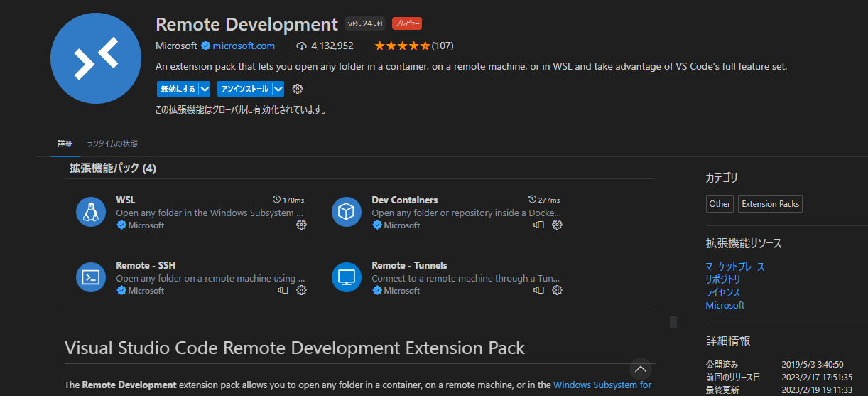Click the Remote Development extension logo
This screenshot has height=396, width=868.
pyautogui.click(x=96, y=58)
